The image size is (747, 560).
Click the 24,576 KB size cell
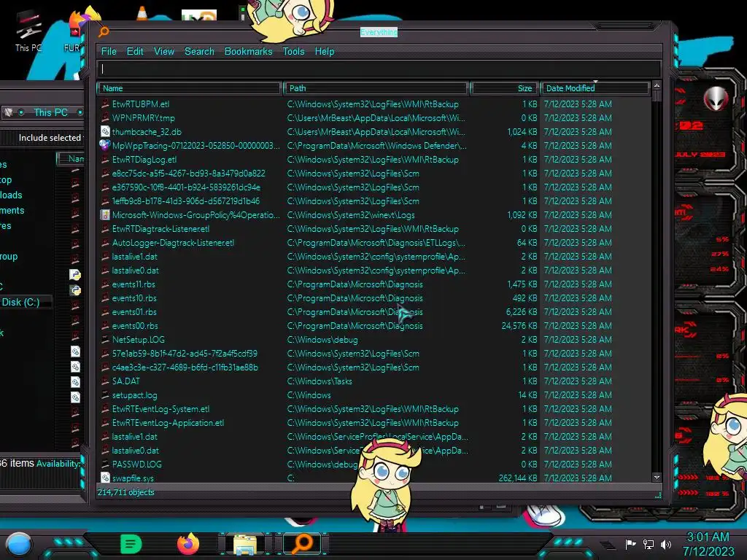tap(519, 326)
